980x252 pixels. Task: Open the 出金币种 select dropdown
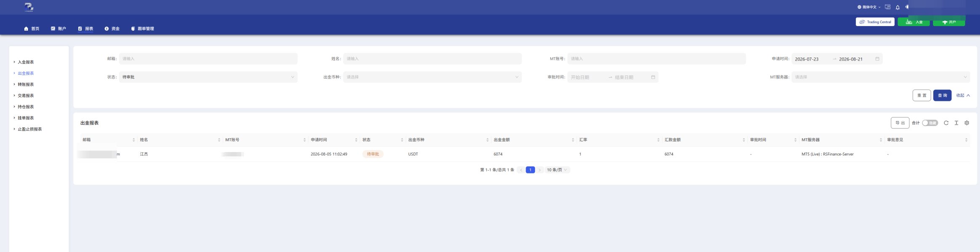[x=432, y=77]
